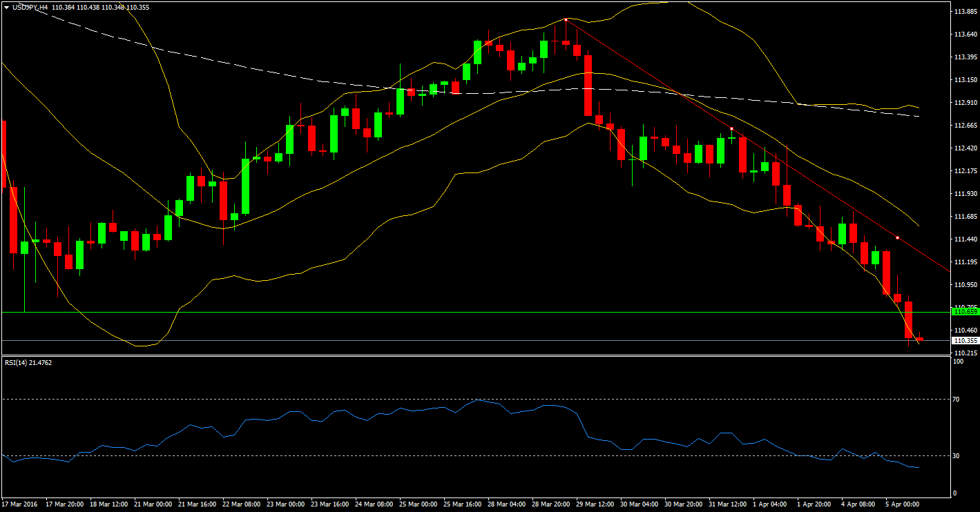Click the 28 Mar 20:00 time label
Screen dimensions: 980x512
tap(550, 504)
